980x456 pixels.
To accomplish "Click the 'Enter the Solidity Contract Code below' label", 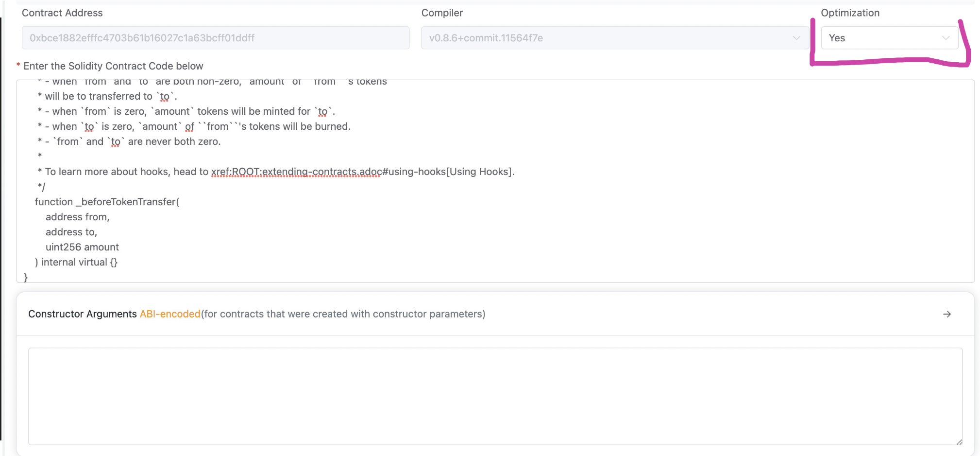I will [x=113, y=66].
